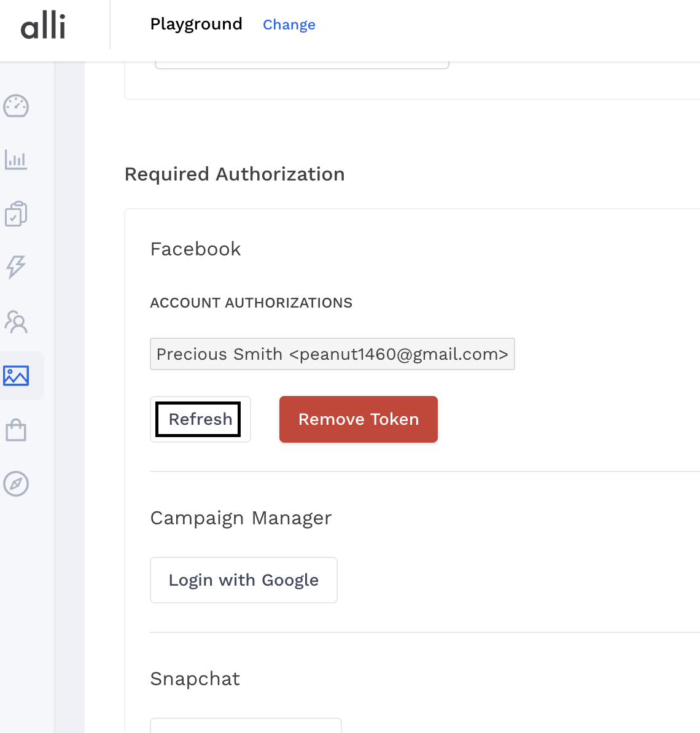Open the shopping bag sidebar icon
This screenshot has width=700, height=733.
coord(16,430)
